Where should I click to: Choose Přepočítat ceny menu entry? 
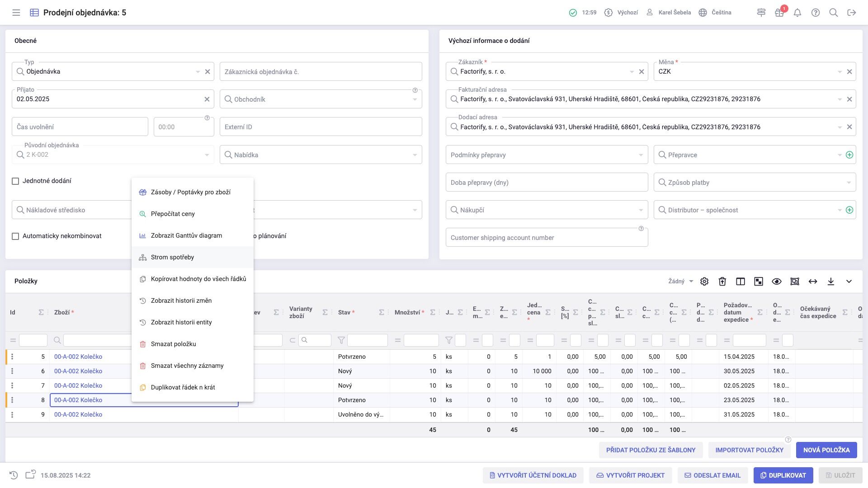pos(173,214)
